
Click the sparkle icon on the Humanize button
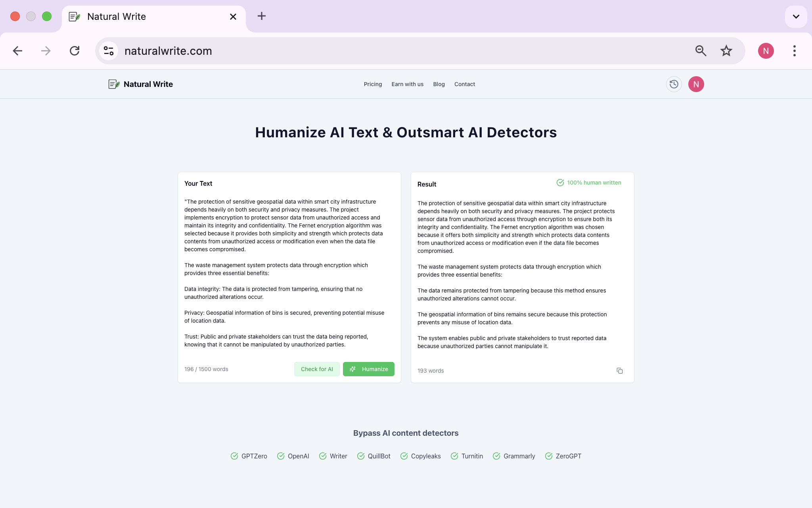(x=352, y=369)
